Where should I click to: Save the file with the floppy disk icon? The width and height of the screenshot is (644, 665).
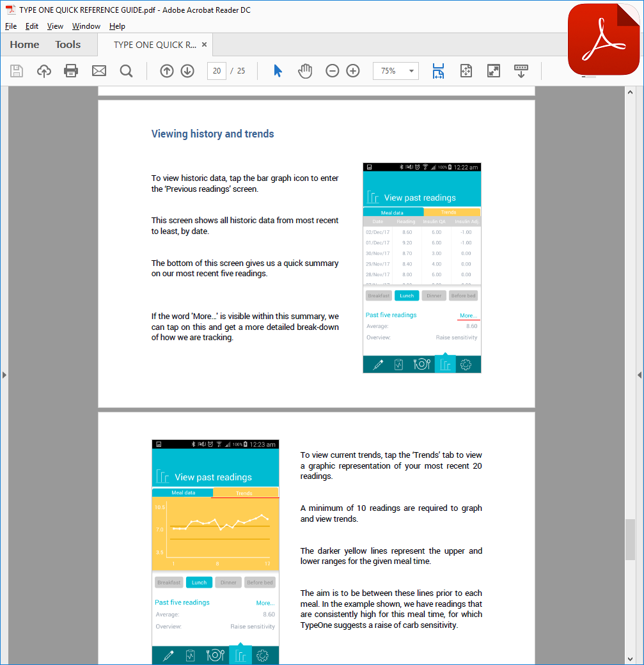[x=17, y=71]
